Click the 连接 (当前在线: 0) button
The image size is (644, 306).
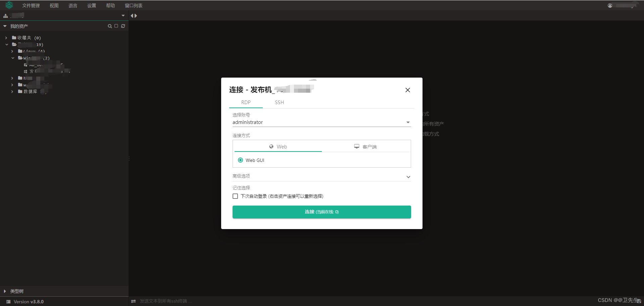[x=321, y=212]
